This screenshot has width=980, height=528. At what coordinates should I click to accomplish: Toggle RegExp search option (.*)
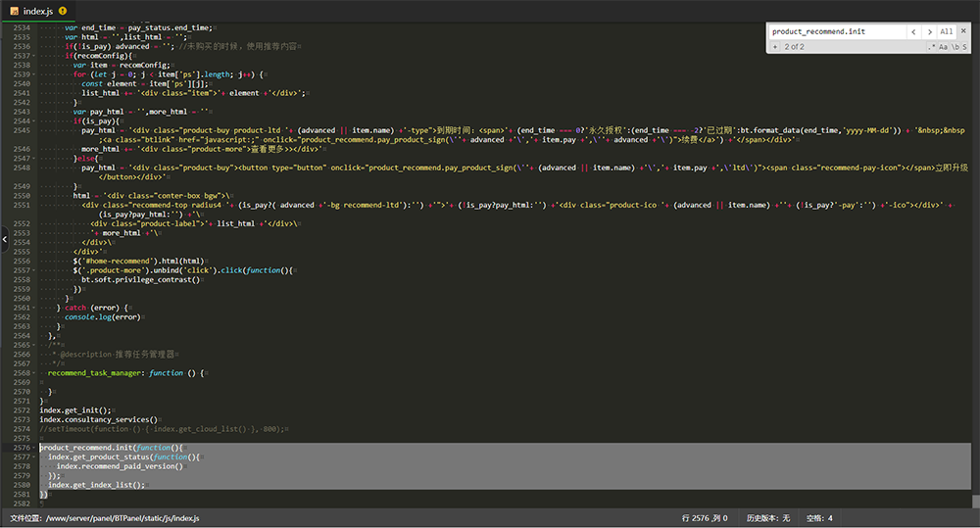coord(931,46)
